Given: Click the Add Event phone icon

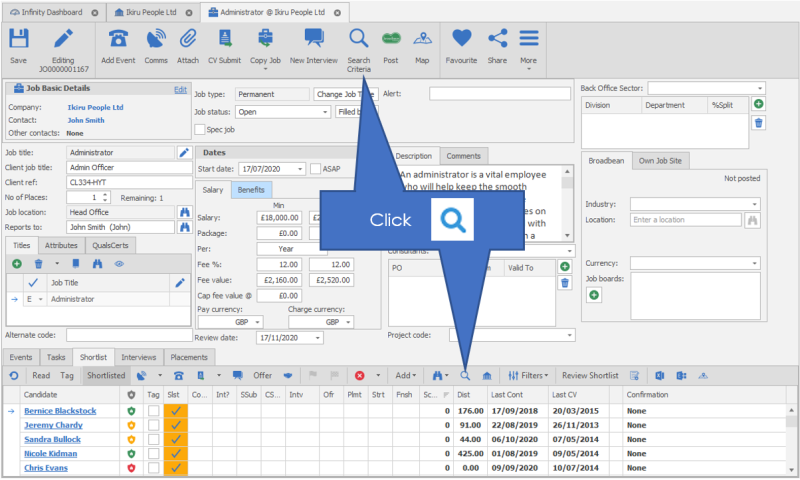Looking at the screenshot, I should click(x=118, y=42).
